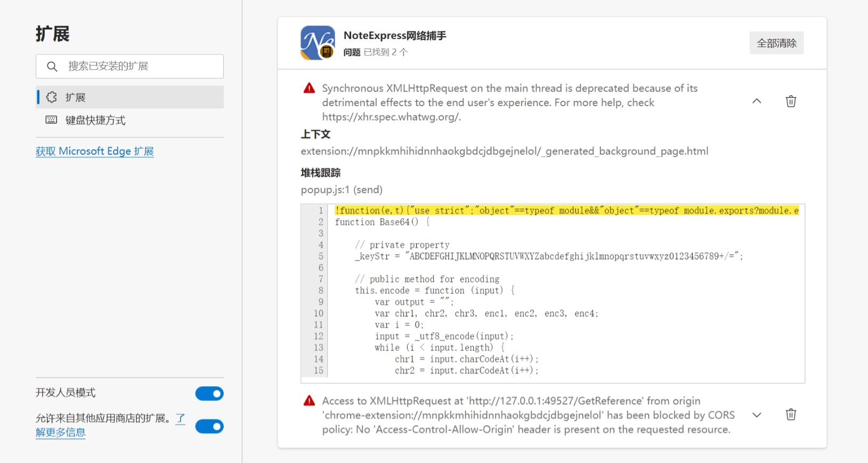Click the extension context URL text
Screen dimensions: 868x463
[x=505, y=151]
